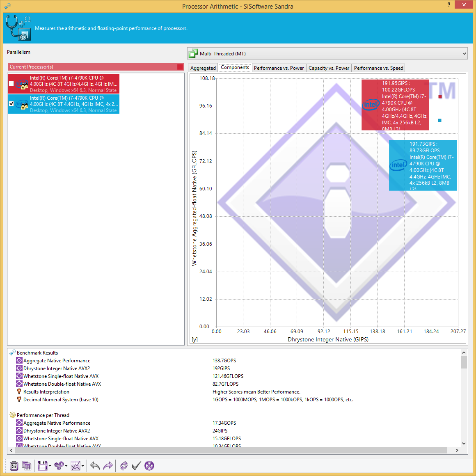Viewport: 476px width, 476px height.
Task: Click the Results Interpretation tip icon
Action: click(19, 391)
